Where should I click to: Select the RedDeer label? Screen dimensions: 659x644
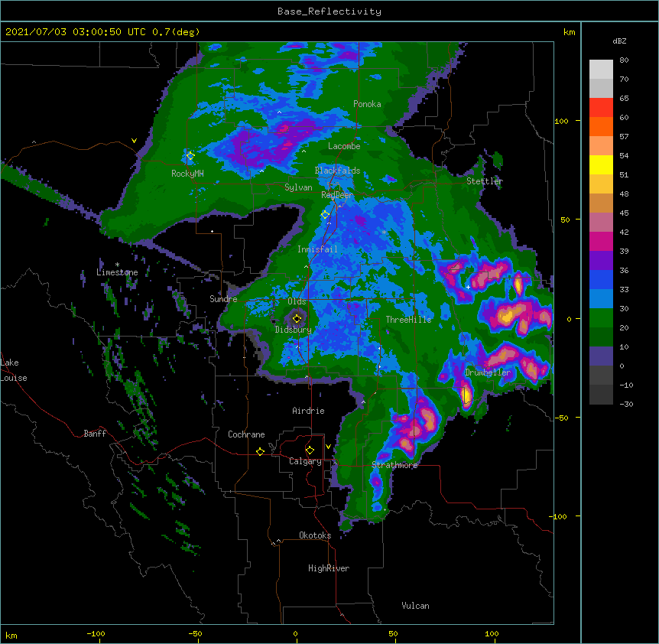(337, 195)
